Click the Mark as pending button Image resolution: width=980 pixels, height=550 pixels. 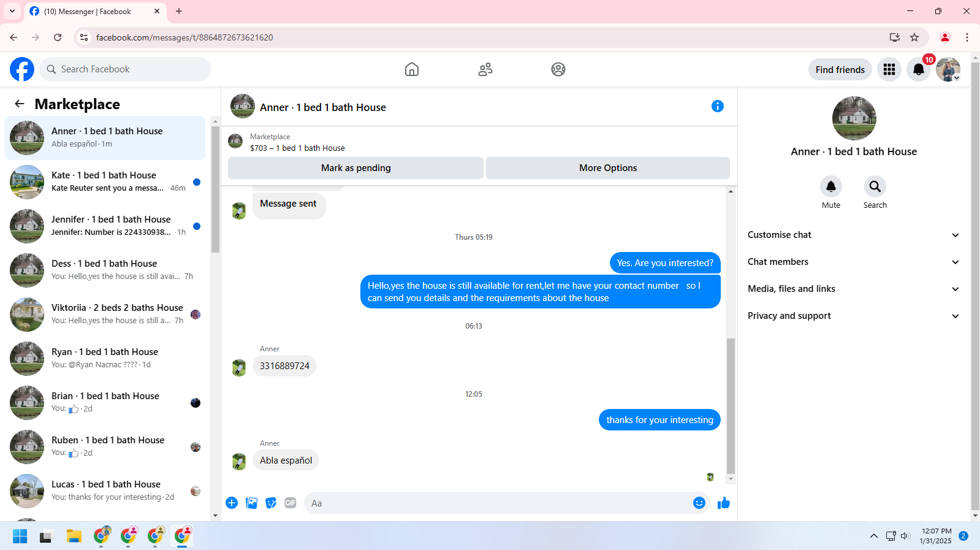(355, 168)
